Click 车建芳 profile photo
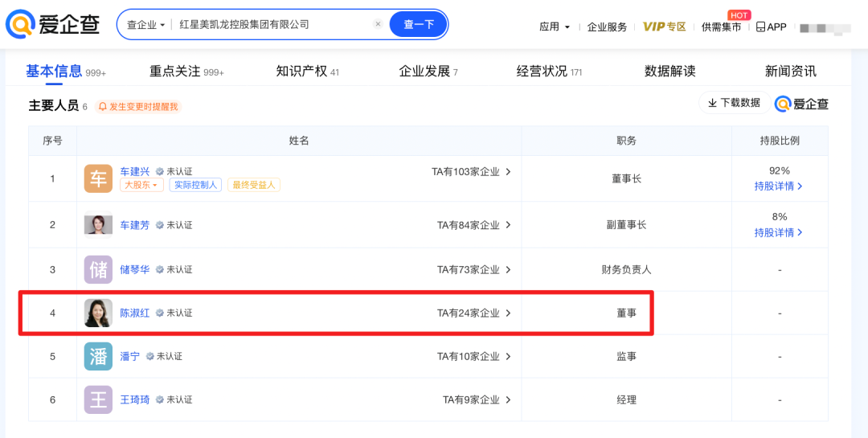This screenshot has height=438, width=868. pyautogui.click(x=98, y=225)
